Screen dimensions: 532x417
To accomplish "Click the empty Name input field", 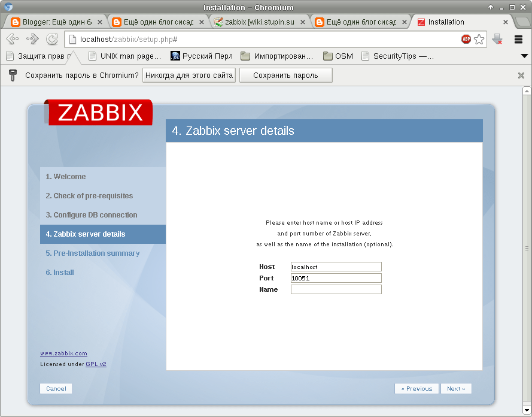I will tap(336, 289).
